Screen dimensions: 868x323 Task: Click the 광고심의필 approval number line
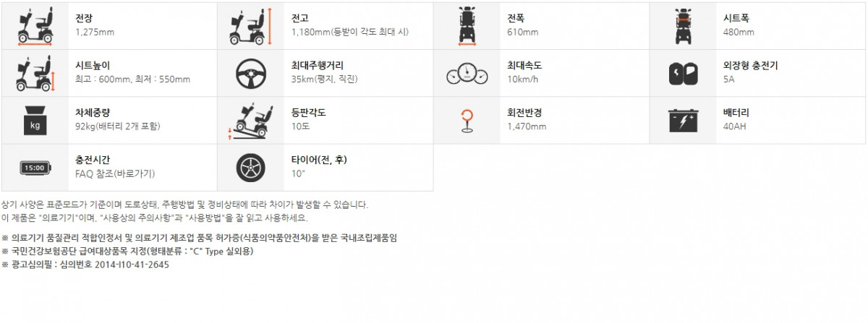pyautogui.click(x=85, y=264)
